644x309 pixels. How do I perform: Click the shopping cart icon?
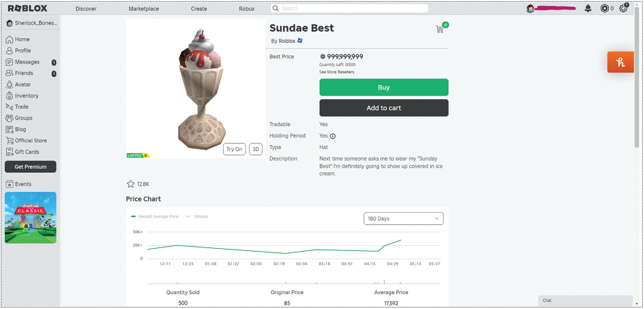pos(440,29)
